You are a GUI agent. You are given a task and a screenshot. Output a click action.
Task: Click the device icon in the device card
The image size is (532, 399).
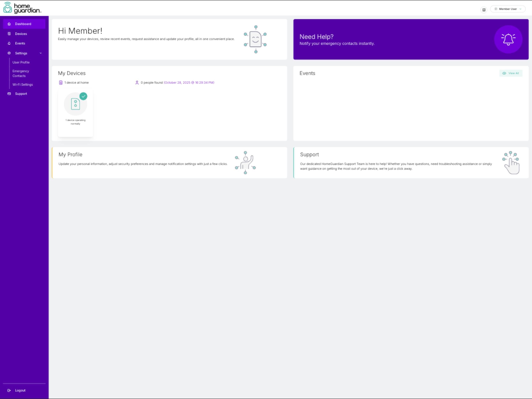coord(76,104)
